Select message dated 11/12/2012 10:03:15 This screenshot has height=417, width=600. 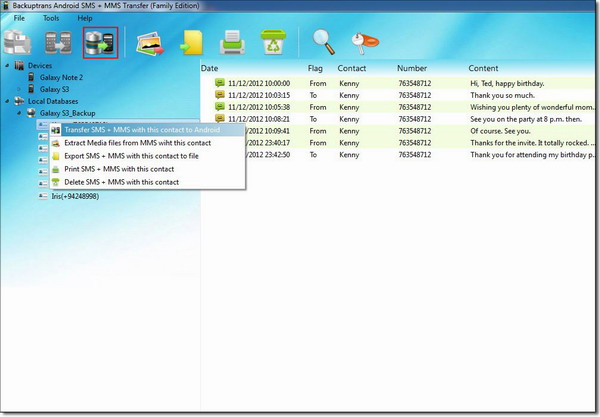click(259, 95)
